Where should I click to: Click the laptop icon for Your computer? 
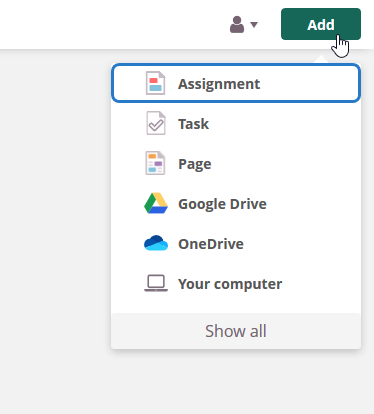click(x=156, y=283)
